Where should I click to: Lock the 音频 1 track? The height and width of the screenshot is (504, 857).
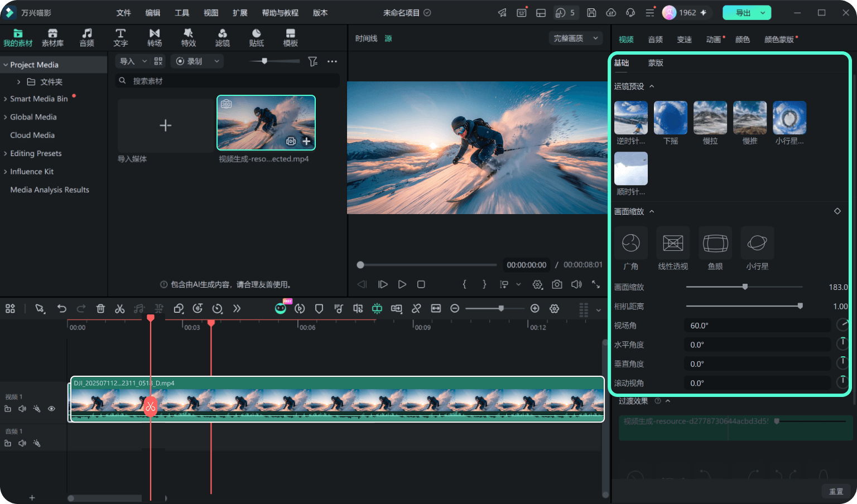[x=8, y=443]
